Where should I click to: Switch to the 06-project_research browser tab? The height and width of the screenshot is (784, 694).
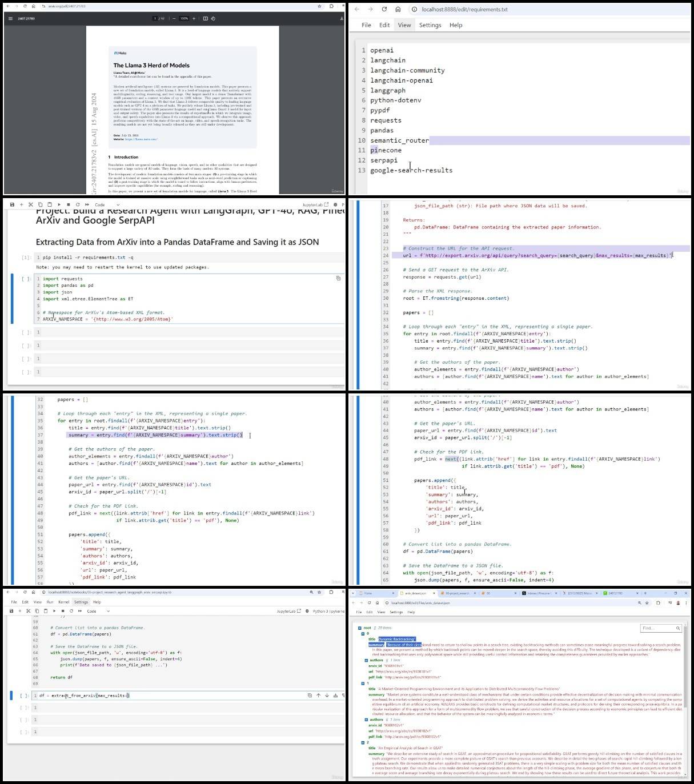[x=459, y=593]
